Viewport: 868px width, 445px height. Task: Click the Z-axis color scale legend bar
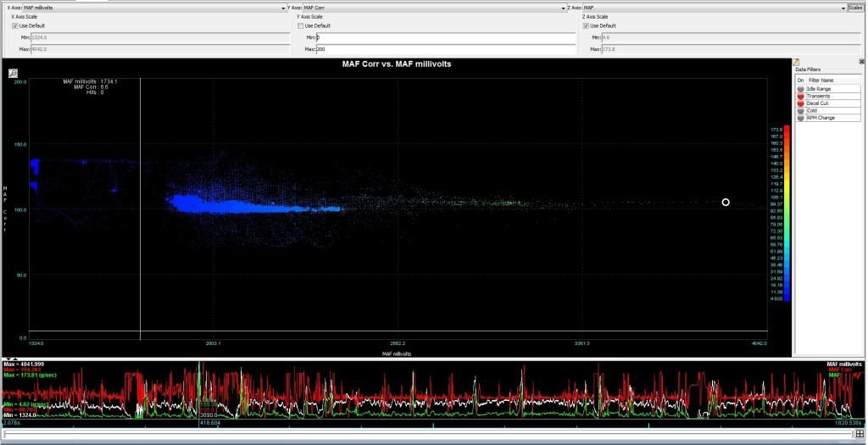tap(787, 213)
